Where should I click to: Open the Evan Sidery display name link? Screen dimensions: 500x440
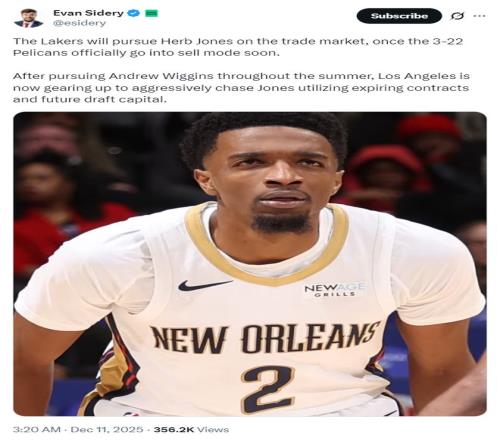88,13
